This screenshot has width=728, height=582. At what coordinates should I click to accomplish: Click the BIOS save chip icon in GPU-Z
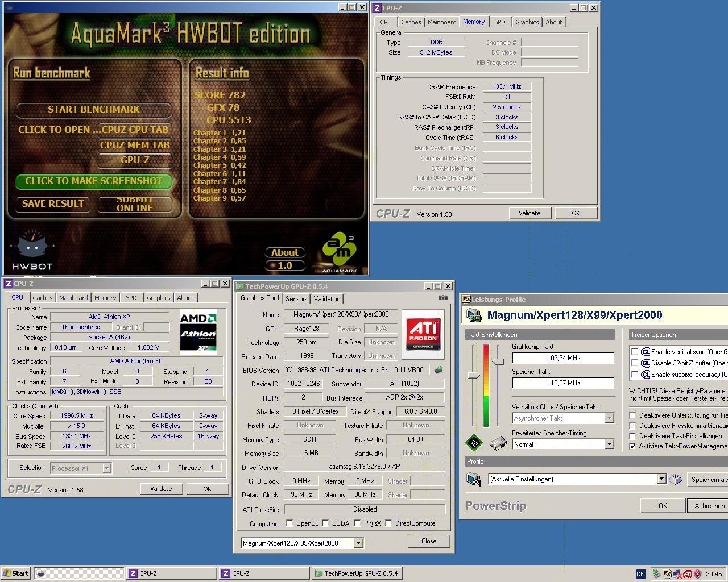[439, 370]
